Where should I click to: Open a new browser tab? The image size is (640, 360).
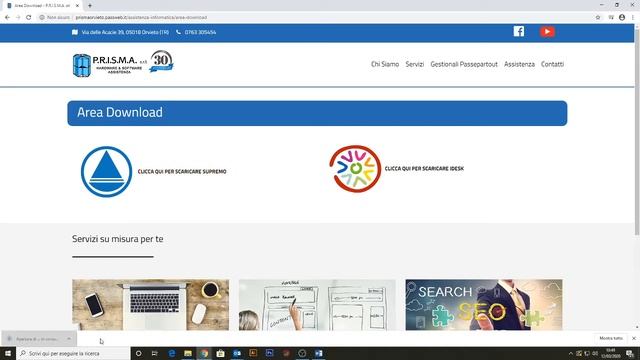90,6
